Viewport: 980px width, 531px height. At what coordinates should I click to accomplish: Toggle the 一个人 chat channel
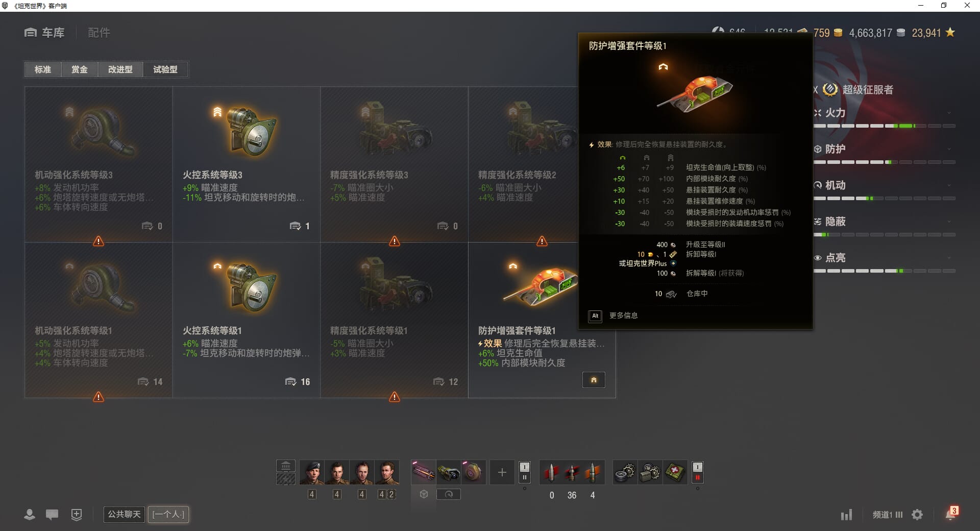click(x=168, y=514)
